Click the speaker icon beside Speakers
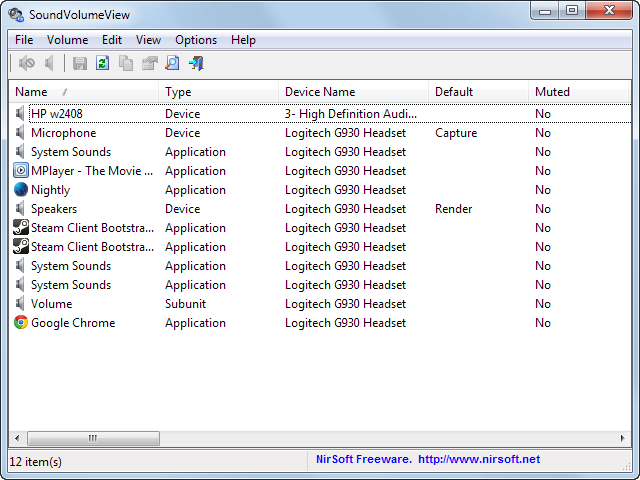This screenshot has width=640, height=480. click(x=20, y=209)
